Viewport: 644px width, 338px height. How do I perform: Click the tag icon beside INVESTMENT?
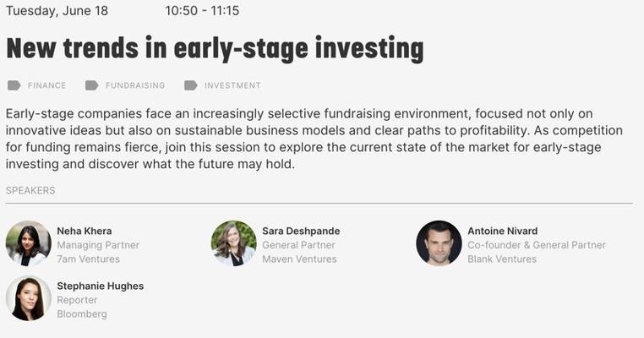[x=190, y=85]
